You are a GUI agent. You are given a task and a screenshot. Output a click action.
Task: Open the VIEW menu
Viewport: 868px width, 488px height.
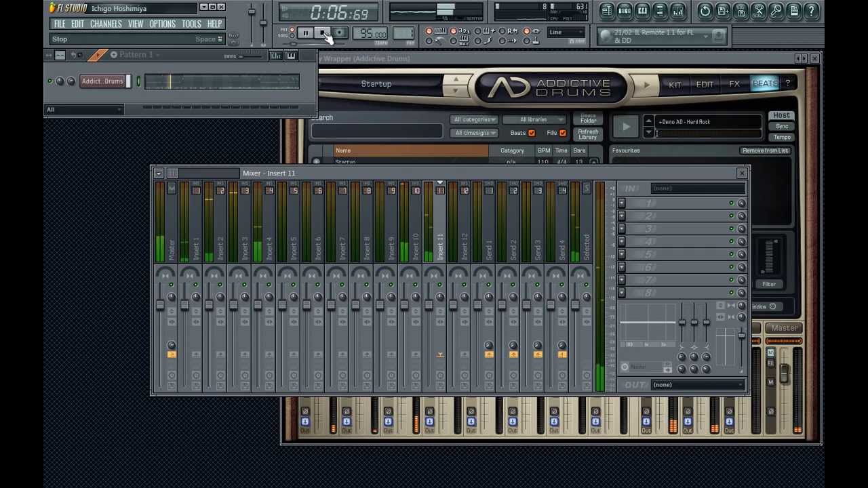(x=136, y=24)
